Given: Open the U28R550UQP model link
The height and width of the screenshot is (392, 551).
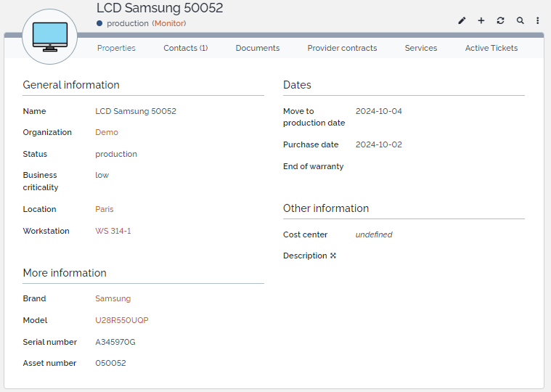Looking at the screenshot, I should pyautogui.click(x=122, y=320).
